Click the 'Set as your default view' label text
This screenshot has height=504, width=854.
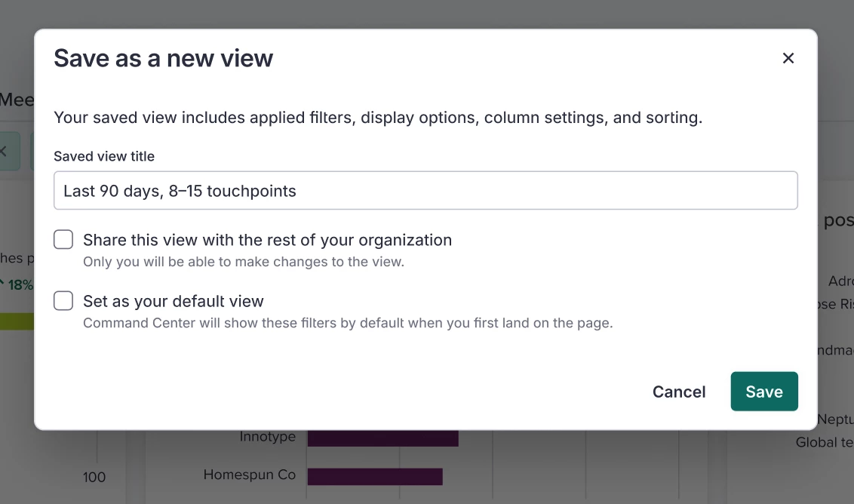point(174,301)
